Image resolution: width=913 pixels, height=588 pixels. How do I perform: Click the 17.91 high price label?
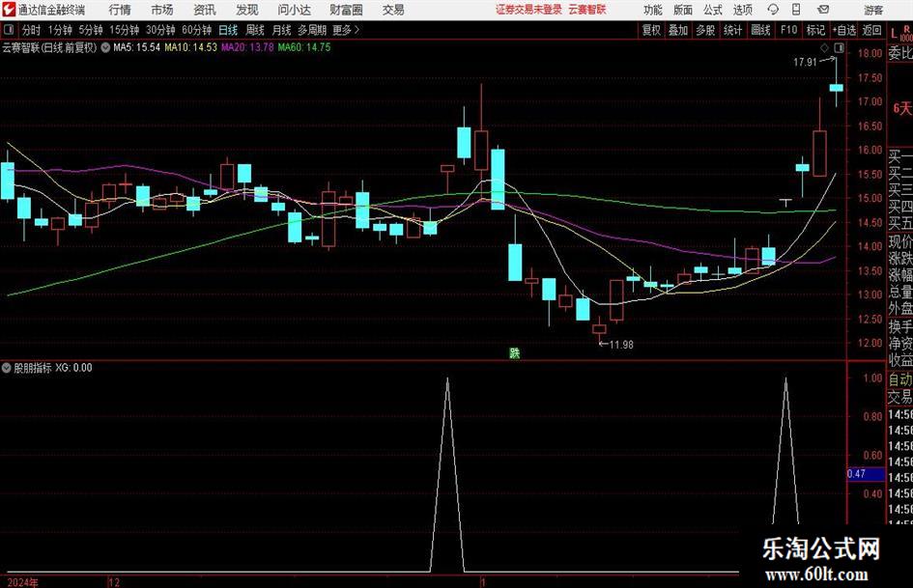point(806,62)
